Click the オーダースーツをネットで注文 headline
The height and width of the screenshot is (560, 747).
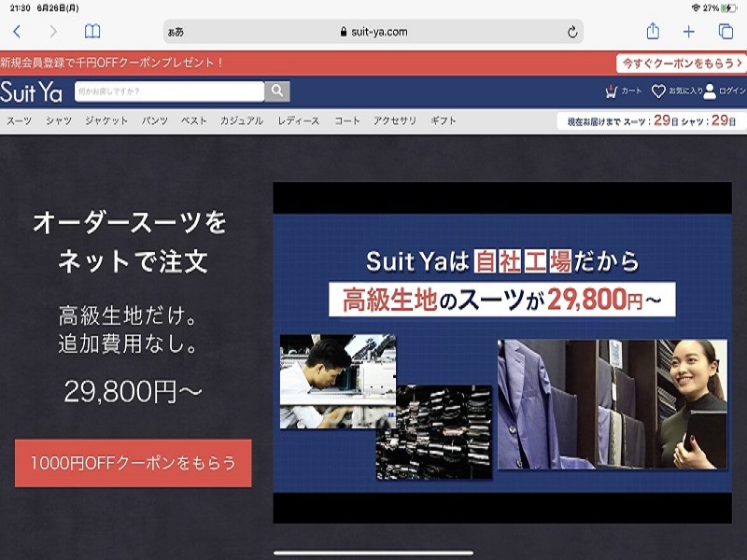point(130,242)
